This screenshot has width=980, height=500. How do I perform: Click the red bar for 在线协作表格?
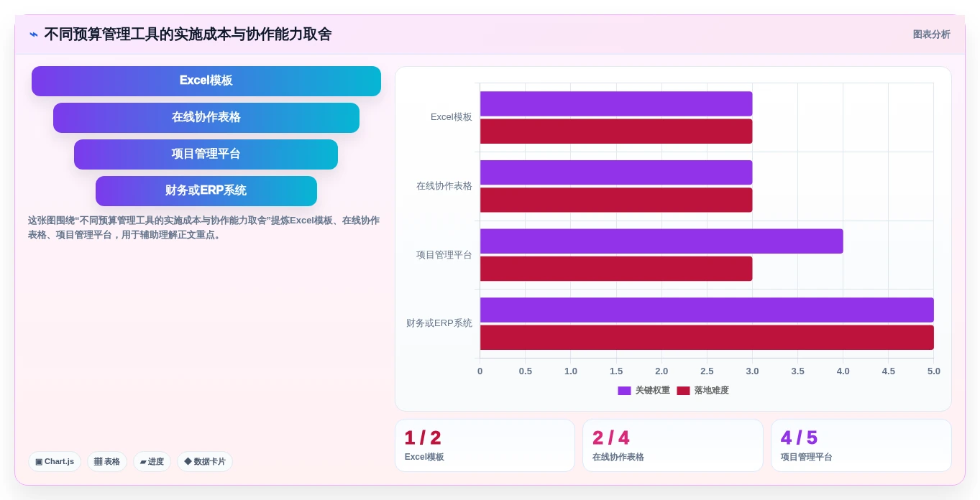pyautogui.click(x=616, y=200)
